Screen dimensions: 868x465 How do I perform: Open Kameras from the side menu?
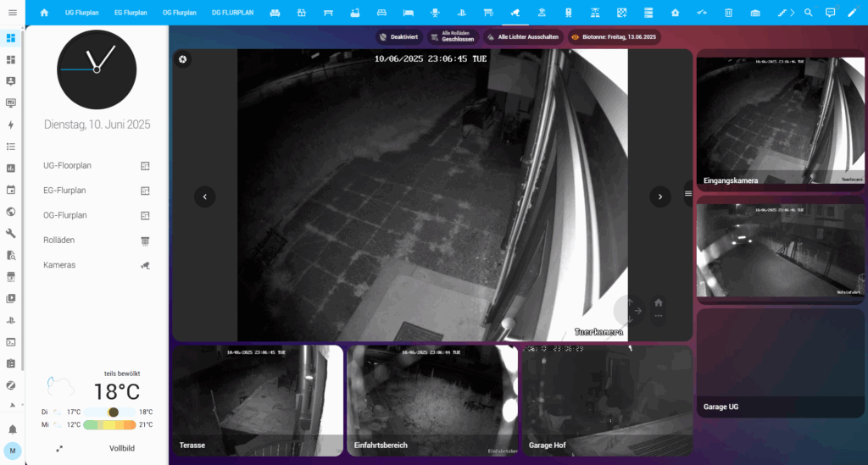coord(97,265)
